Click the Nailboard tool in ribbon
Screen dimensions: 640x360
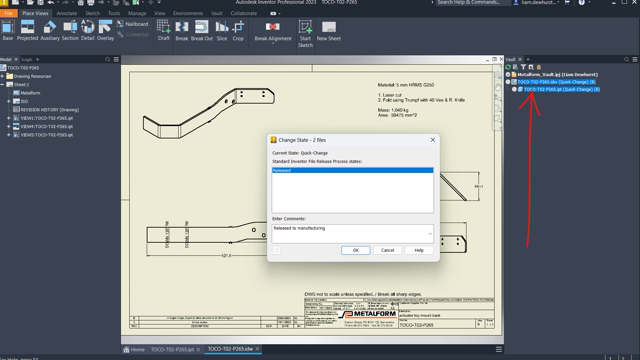pos(133,24)
